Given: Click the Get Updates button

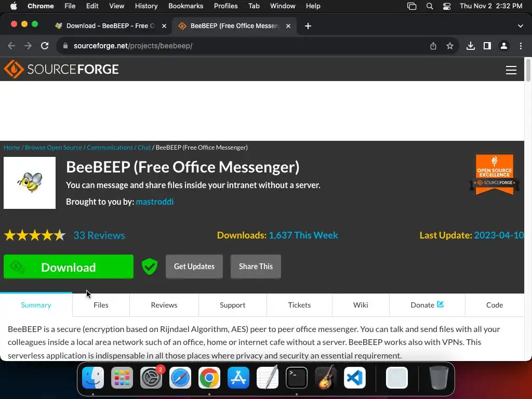Looking at the screenshot, I should coord(194,267).
